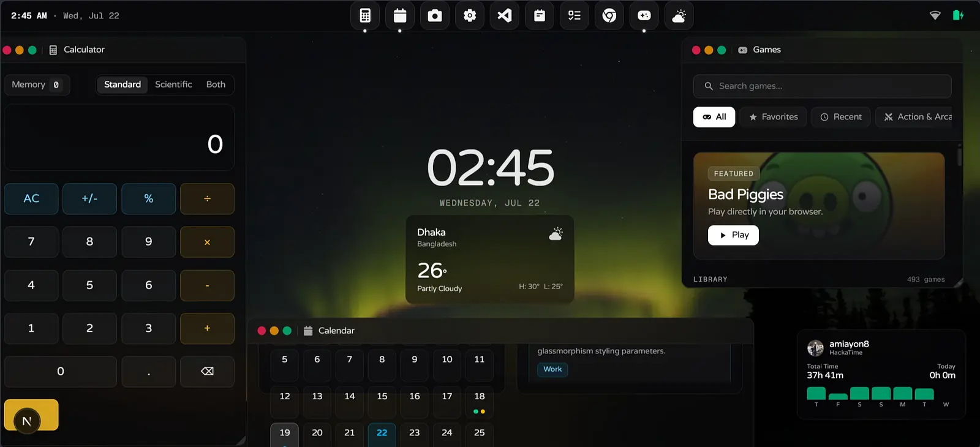Screen dimensions: 980x447
Task: Switch calculator to Standard mode
Action: 123,85
